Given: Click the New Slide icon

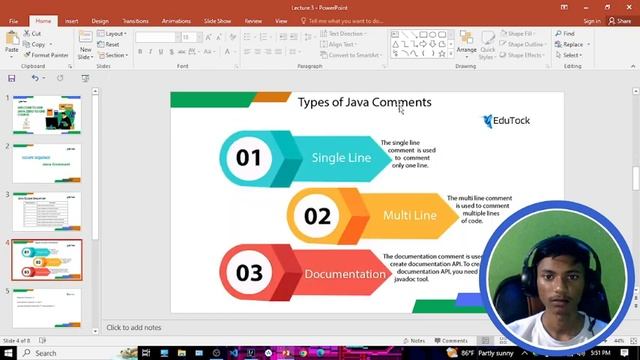Looking at the screenshot, I should tap(85, 37).
